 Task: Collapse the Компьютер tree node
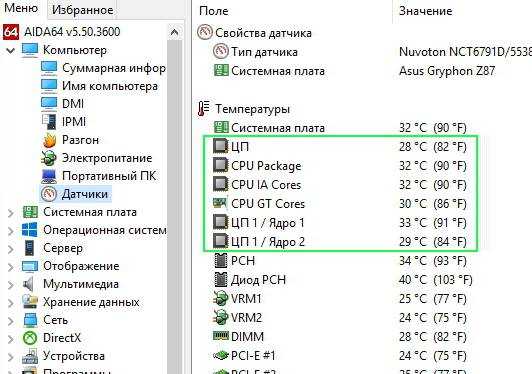click(x=11, y=51)
